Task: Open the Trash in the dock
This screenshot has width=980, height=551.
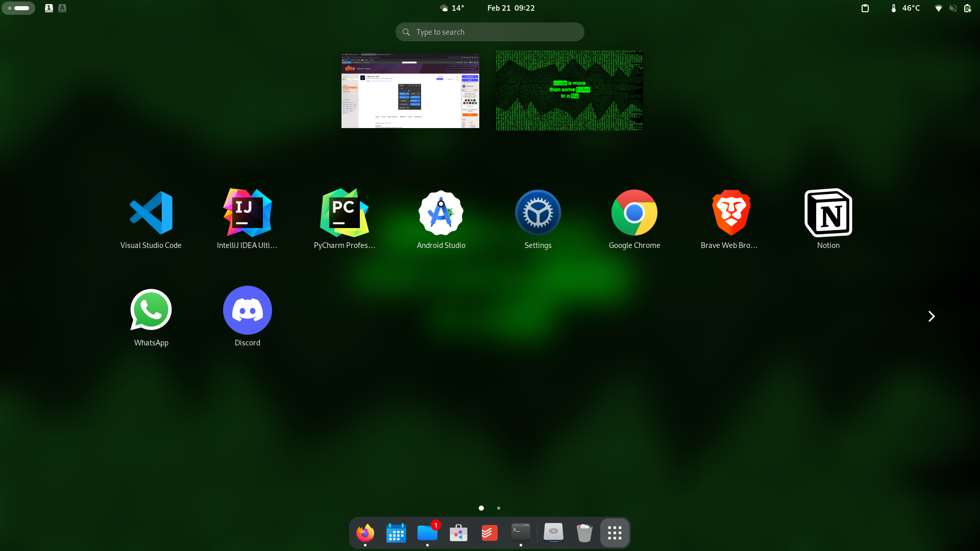Action: (x=584, y=533)
